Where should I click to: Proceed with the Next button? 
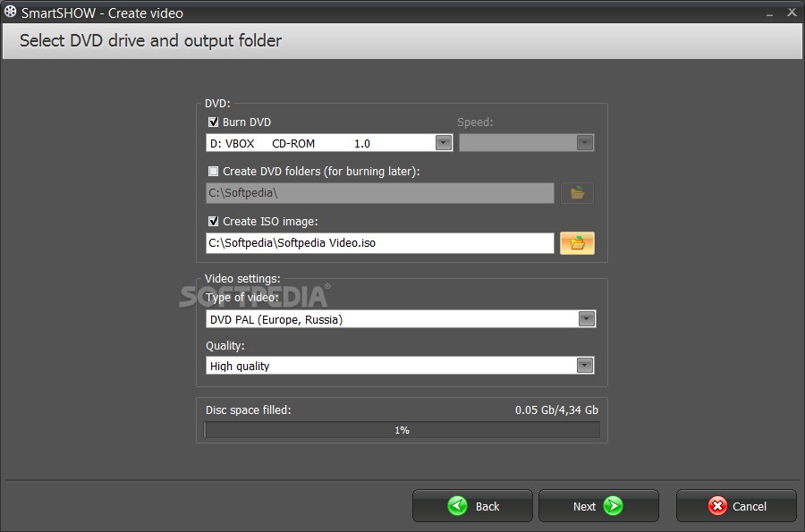click(x=598, y=506)
